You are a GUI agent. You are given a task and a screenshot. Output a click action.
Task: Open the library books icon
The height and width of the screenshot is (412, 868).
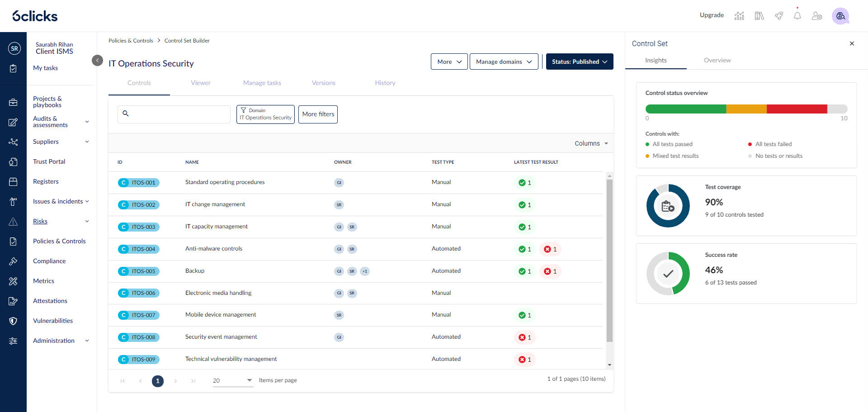759,16
